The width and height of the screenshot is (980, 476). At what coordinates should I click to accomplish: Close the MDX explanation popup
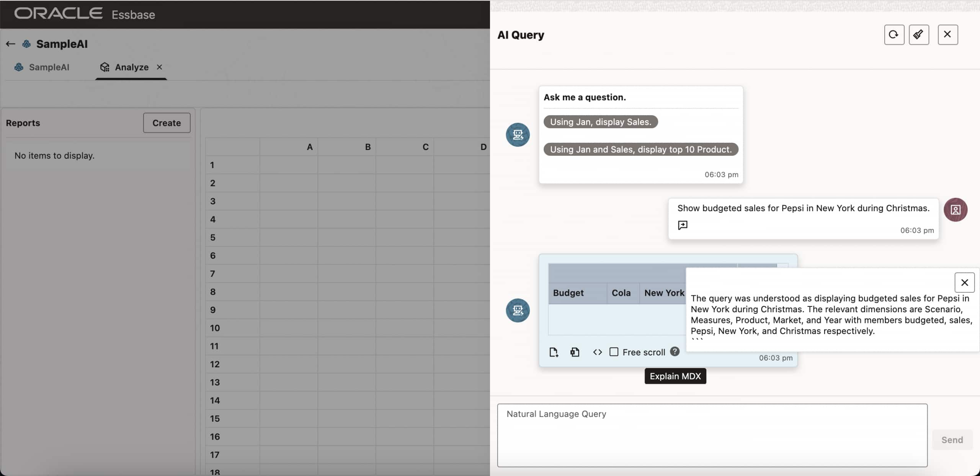(964, 283)
